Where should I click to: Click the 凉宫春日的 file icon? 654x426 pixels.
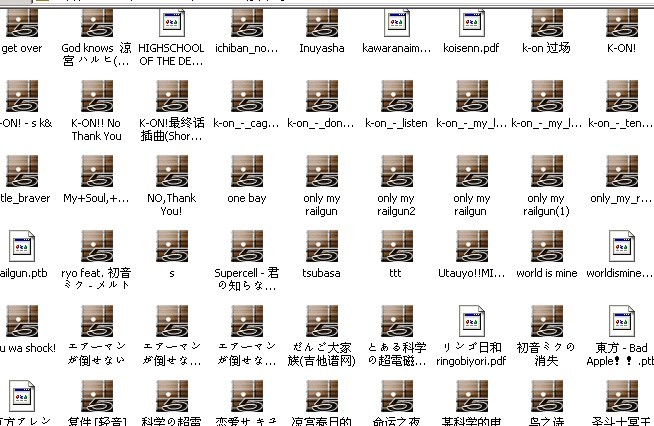coord(322,396)
